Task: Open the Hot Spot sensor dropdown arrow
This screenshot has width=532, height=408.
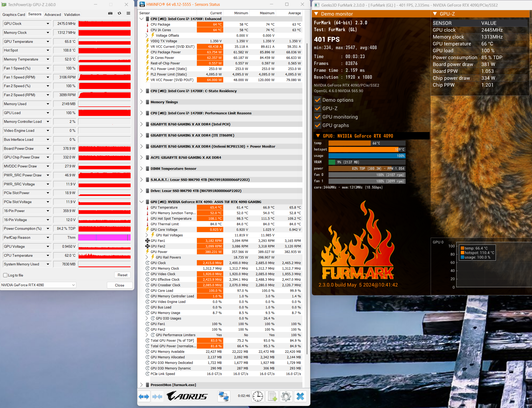Action: [x=48, y=50]
